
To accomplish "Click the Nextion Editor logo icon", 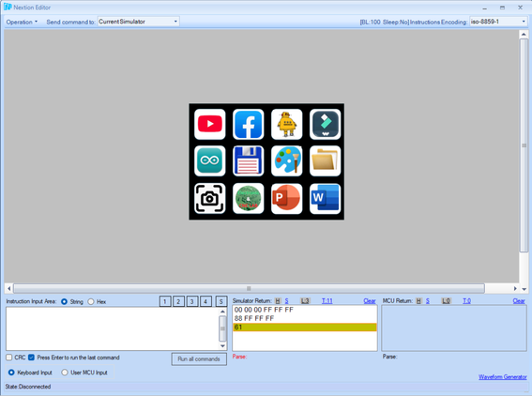I will [8, 8].
